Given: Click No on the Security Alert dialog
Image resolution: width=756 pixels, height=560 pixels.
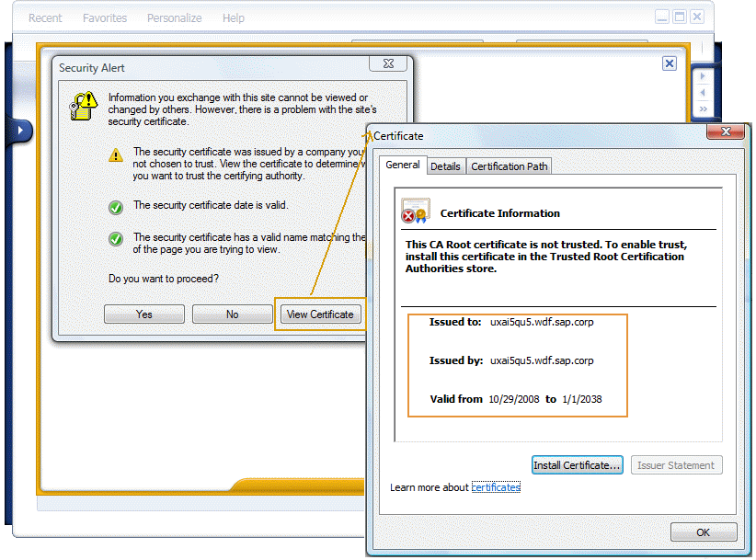Looking at the screenshot, I should coord(232,314).
